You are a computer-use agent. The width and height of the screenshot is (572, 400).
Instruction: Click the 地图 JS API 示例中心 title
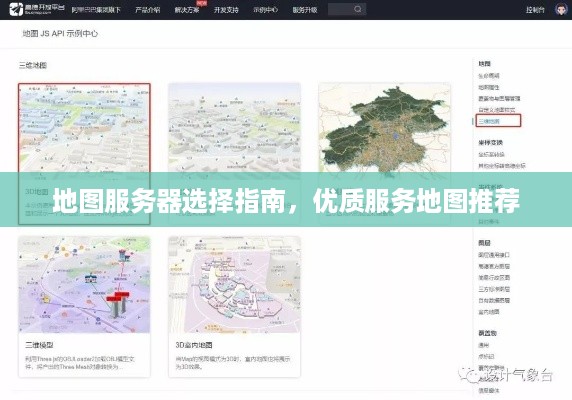60,34
